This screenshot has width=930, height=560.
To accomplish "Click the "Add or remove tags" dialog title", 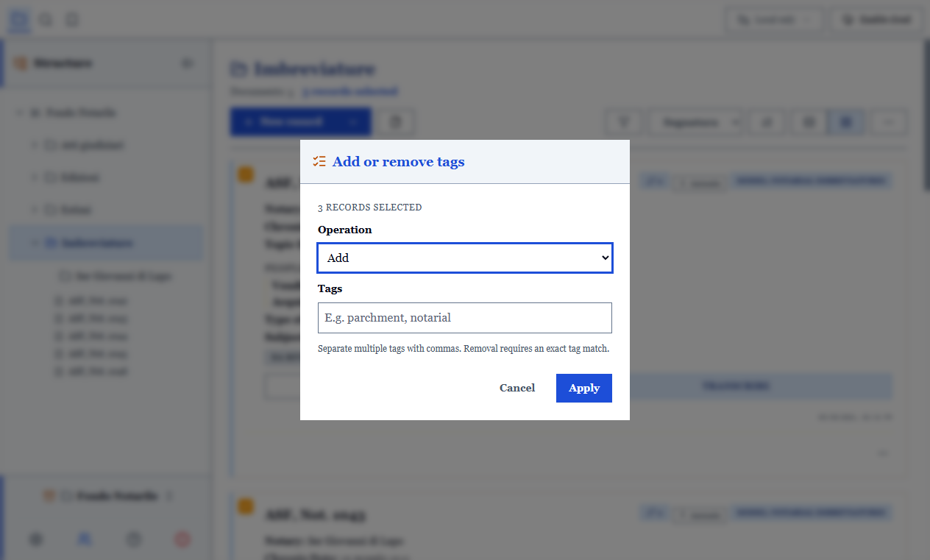I will click(398, 162).
